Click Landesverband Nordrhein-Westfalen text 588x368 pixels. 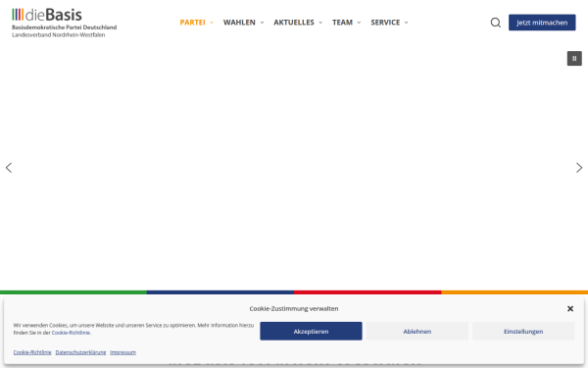tap(59, 35)
